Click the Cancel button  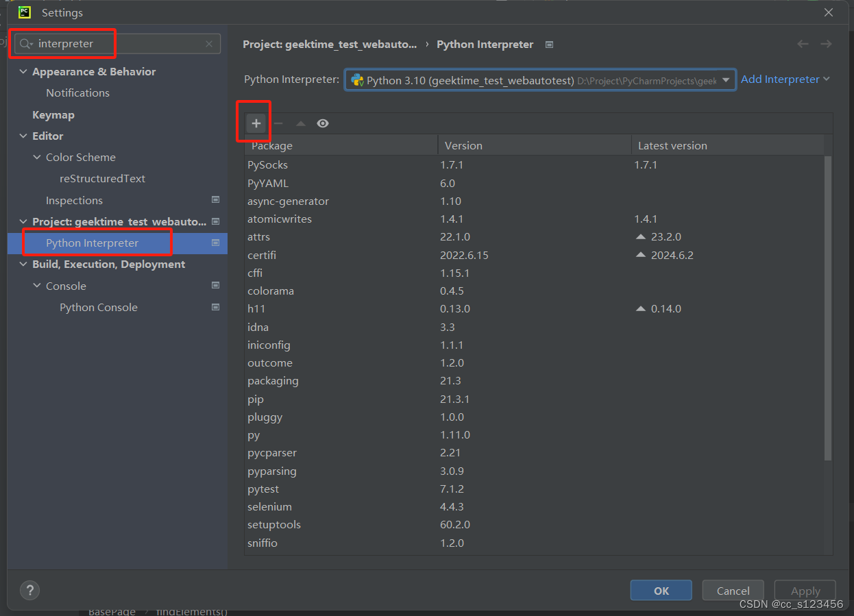click(x=733, y=591)
